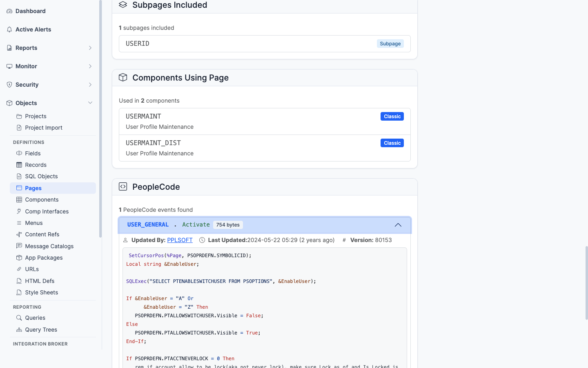Open Dashboard in the sidebar
588x368 pixels.
tap(31, 11)
